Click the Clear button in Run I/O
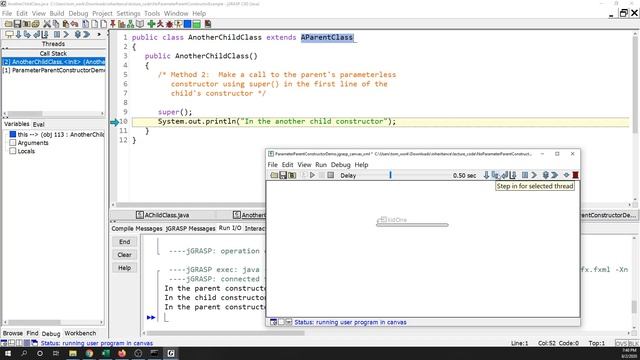Image resolution: width=640 pixels, height=360 pixels. [x=124, y=255]
